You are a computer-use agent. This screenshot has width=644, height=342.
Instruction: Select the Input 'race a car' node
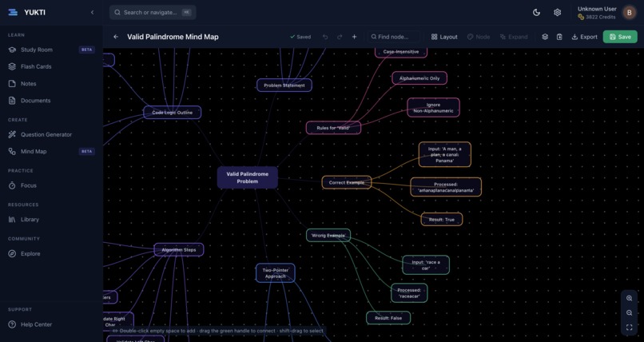[x=426, y=265]
